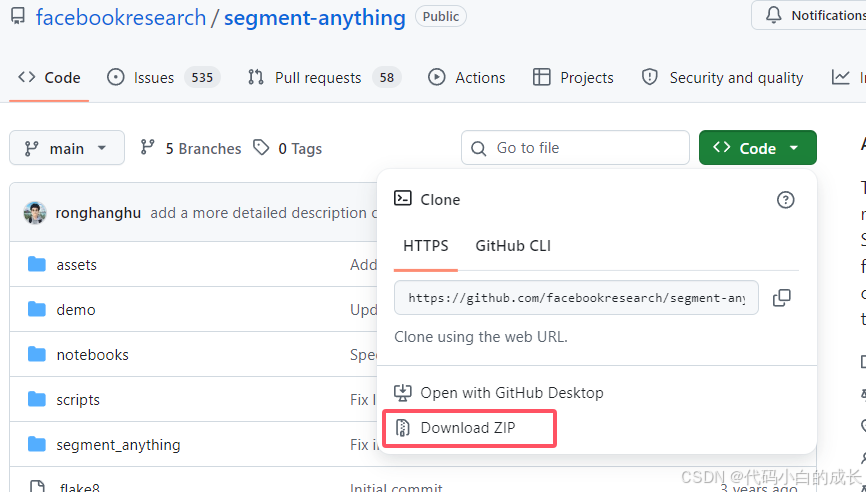Choose Open with GitHub Desktop
The image size is (866, 492).
point(499,393)
